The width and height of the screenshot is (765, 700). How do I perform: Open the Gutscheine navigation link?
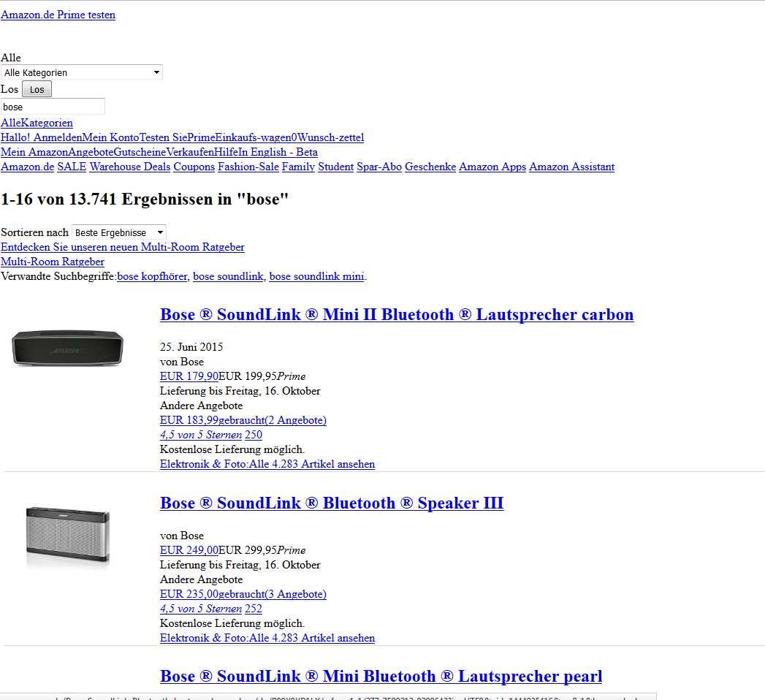[140, 152]
